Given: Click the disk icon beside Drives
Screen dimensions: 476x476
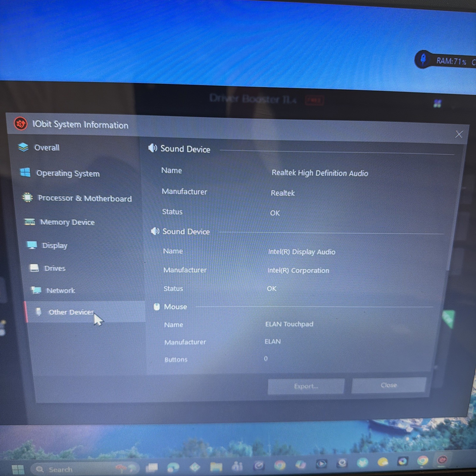Looking at the screenshot, I should pos(34,268).
